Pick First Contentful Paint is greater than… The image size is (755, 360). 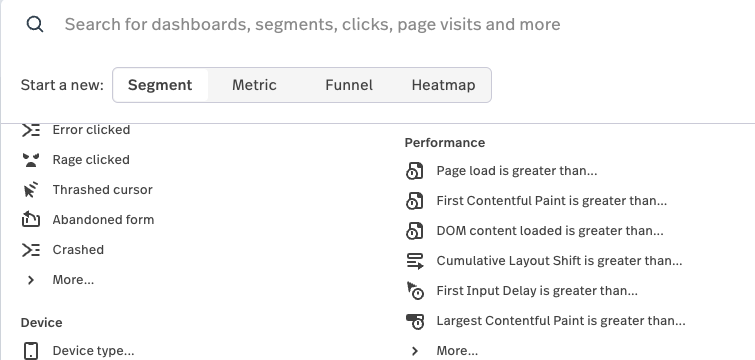point(552,201)
